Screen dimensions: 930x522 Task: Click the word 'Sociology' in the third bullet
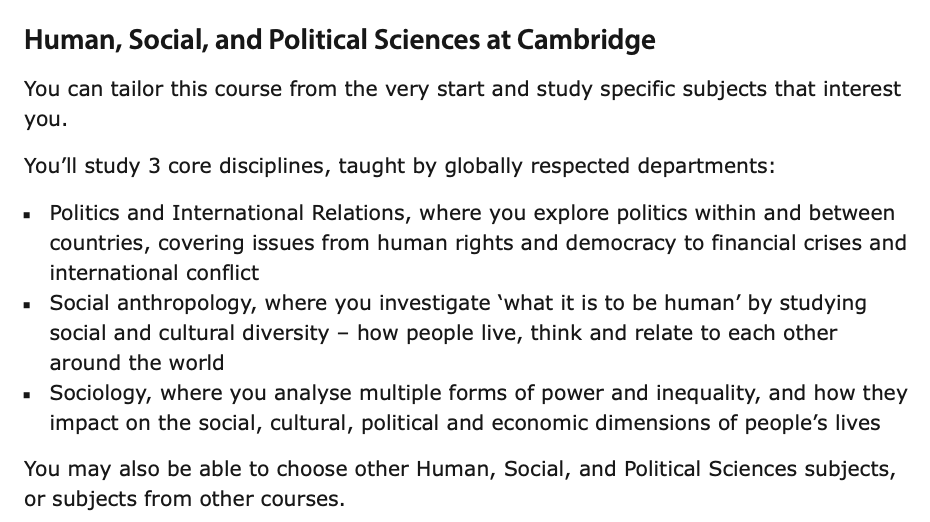pyautogui.click(x=99, y=393)
